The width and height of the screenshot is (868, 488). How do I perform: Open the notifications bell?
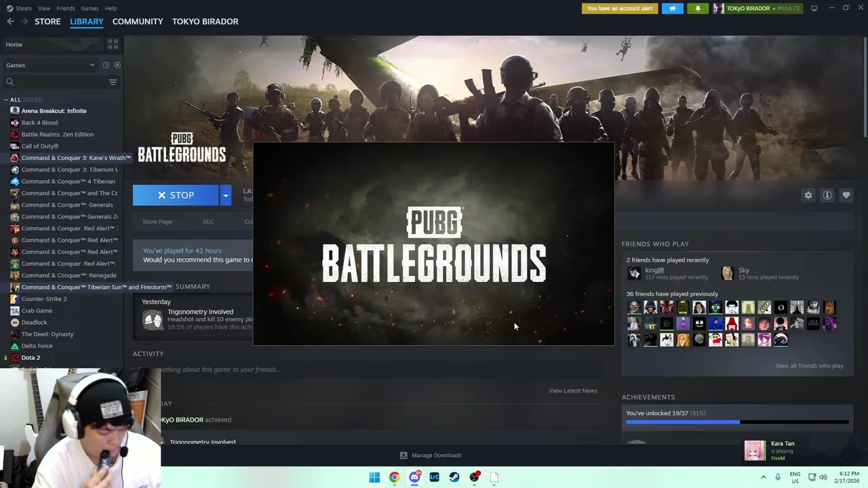[698, 8]
